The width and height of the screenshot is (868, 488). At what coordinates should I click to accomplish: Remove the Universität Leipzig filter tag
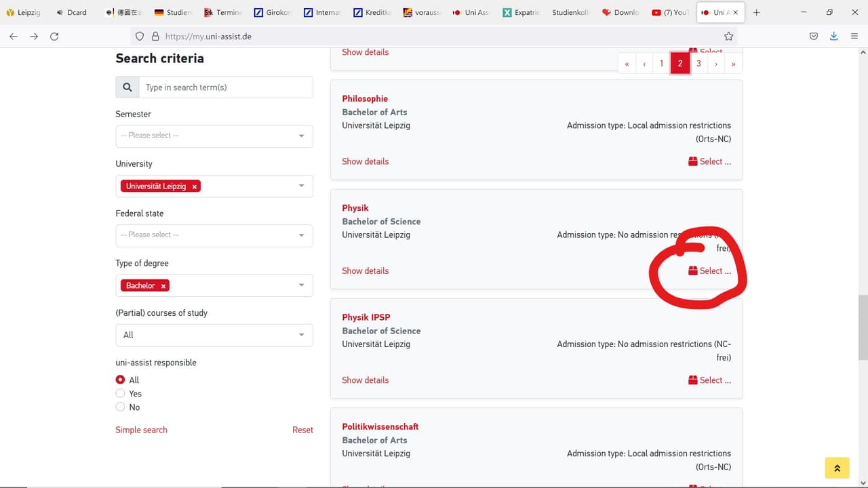pos(195,186)
